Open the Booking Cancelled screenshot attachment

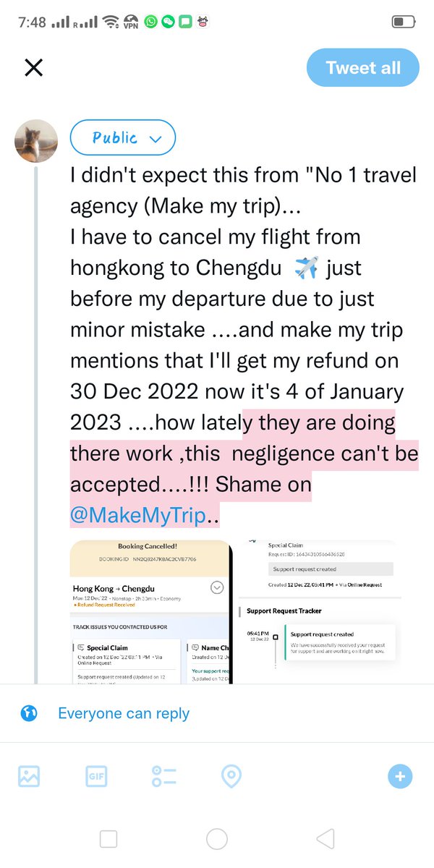coord(151,611)
